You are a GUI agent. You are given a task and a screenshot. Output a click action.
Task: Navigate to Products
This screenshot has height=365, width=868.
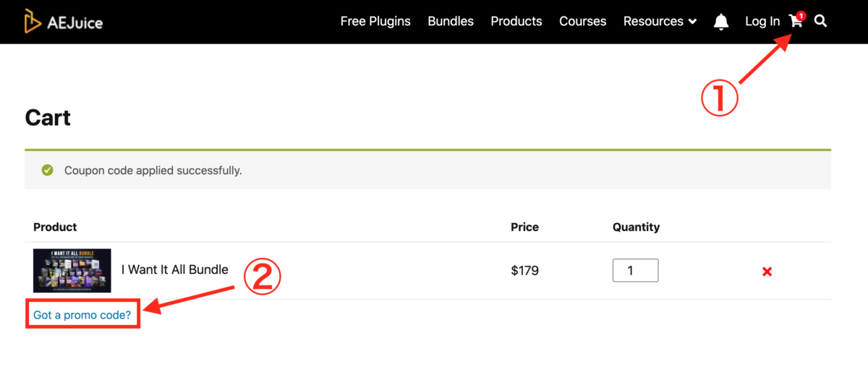tap(516, 22)
